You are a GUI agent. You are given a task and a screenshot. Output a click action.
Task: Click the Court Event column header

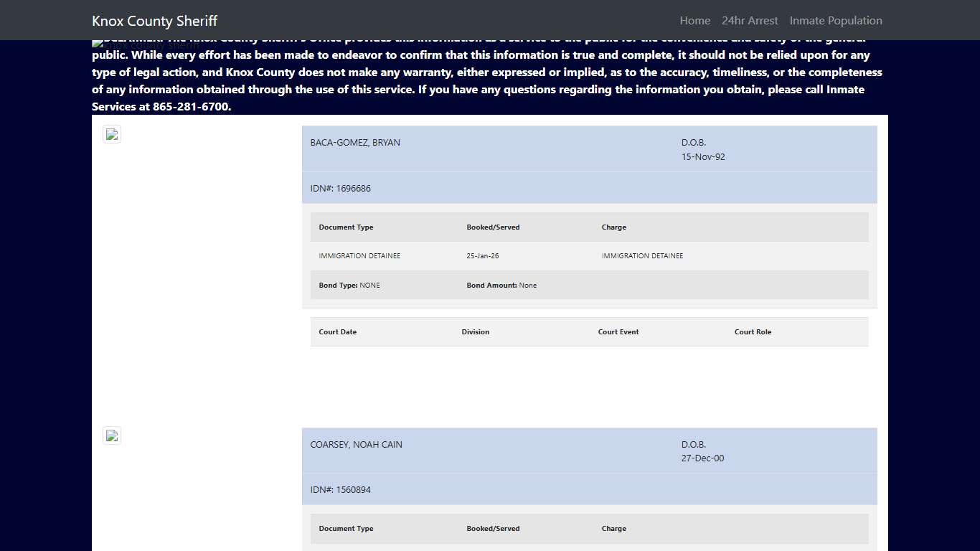click(x=618, y=332)
